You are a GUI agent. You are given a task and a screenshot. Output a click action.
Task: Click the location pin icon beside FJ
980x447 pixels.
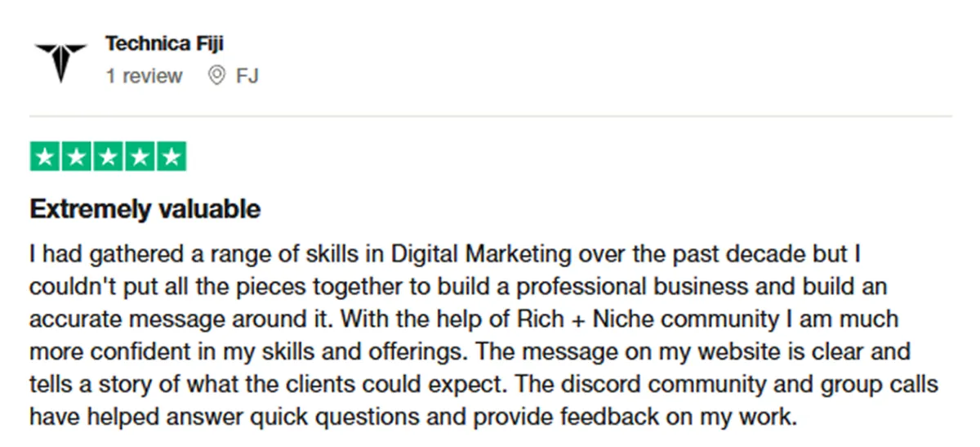[216, 76]
